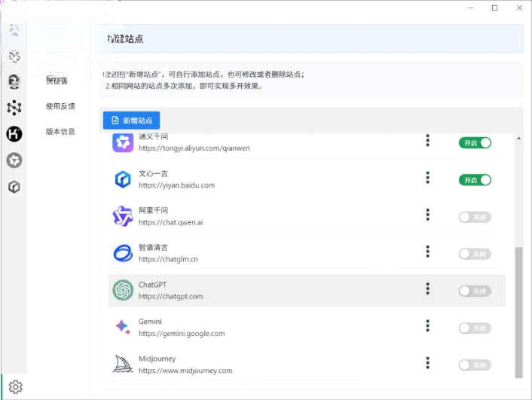Click the Gemini sparkle logo
This screenshot has height=400, width=532.
123,327
